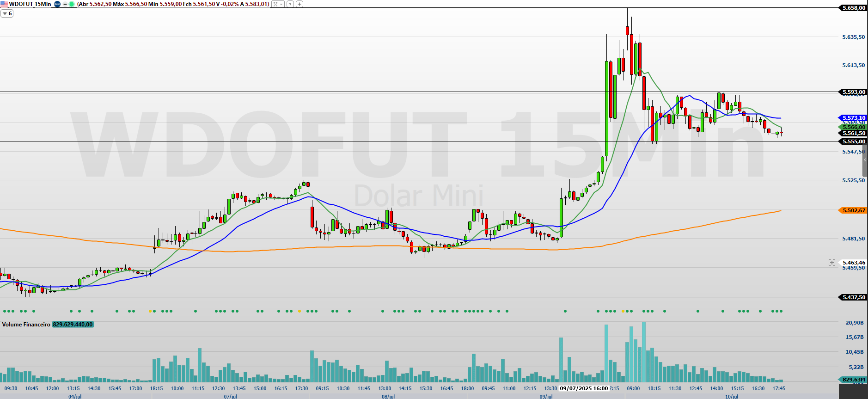The width and height of the screenshot is (868, 399).
Task: Click the teal 829.629.440,00 volume value box
Action: click(73, 325)
